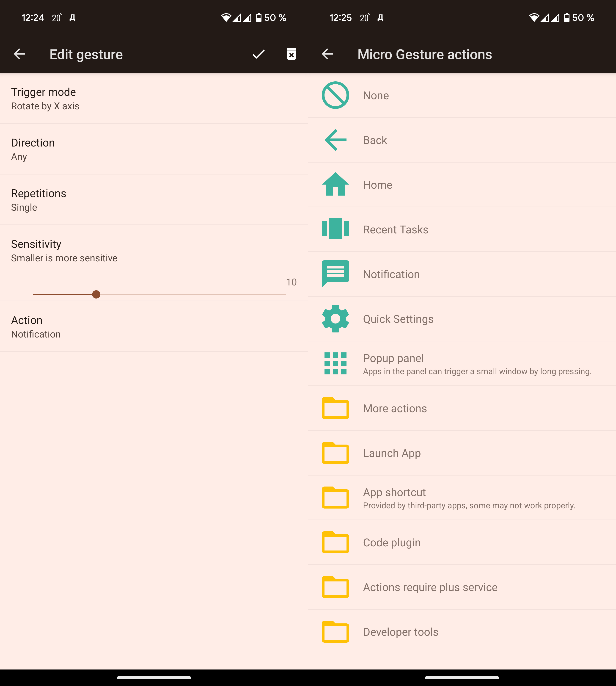Expand the Developer tools folder
The image size is (616, 686).
400,632
